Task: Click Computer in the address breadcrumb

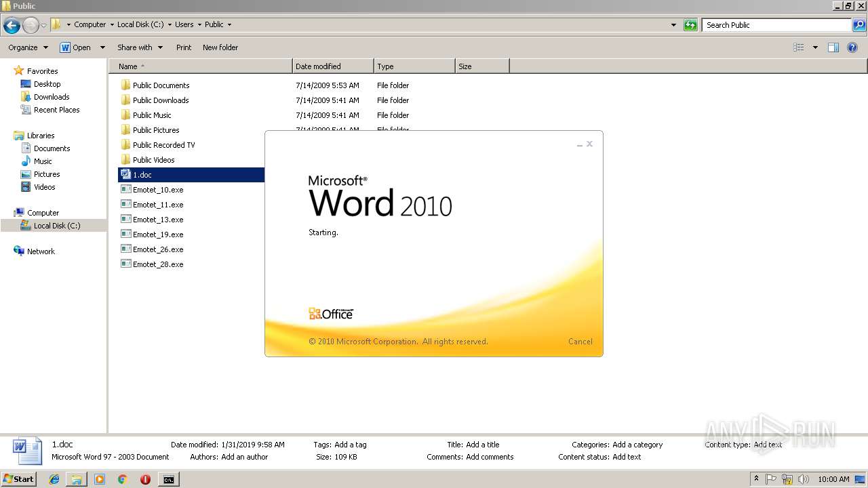Action: (90, 24)
